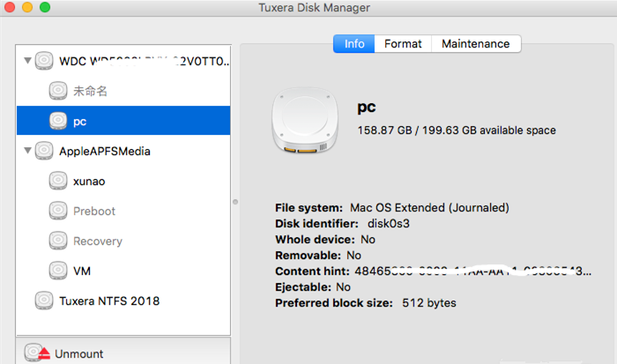Open the Maintenance tab
This screenshot has width=617, height=364.
coord(475,44)
